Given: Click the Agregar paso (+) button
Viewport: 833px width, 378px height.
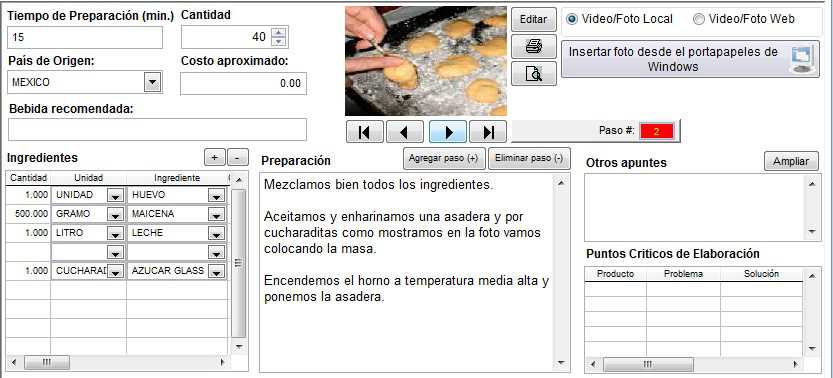Looking at the screenshot, I should point(444,159).
